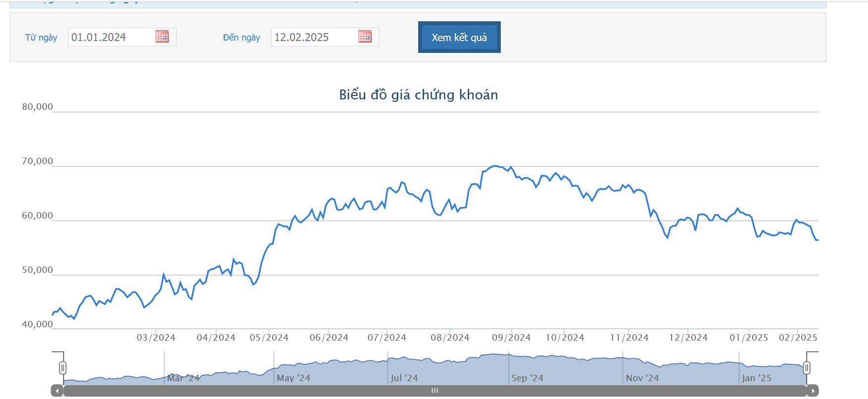Click the scrollbar grip in the center
868x399 pixels.
tap(434, 391)
